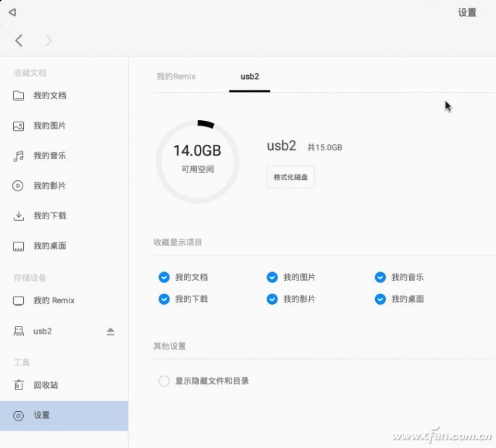This screenshot has width=496, height=448.
Task: Open 我的下载 in the sidebar
Action: tap(49, 216)
